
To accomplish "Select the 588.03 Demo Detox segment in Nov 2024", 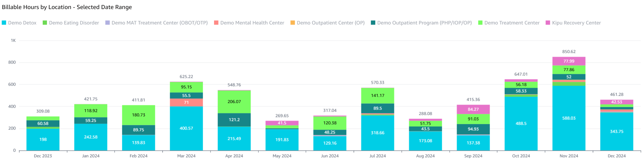I will point(569,118).
